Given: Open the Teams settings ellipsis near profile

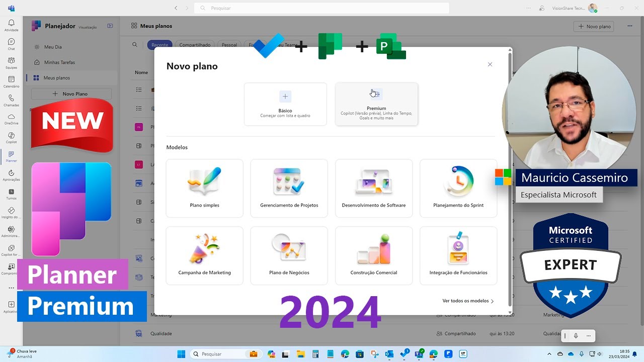Looking at the screenshot, I should [x=528, y=8].
